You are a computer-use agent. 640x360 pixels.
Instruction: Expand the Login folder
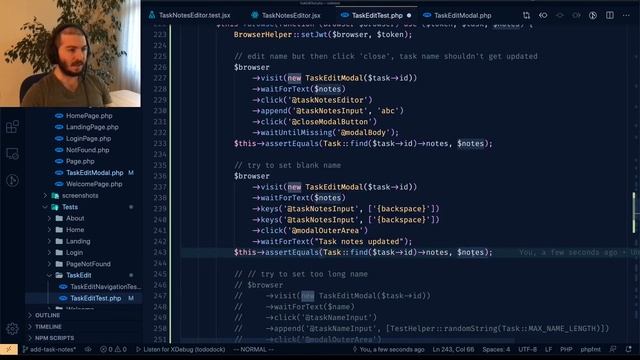(49, 253)
